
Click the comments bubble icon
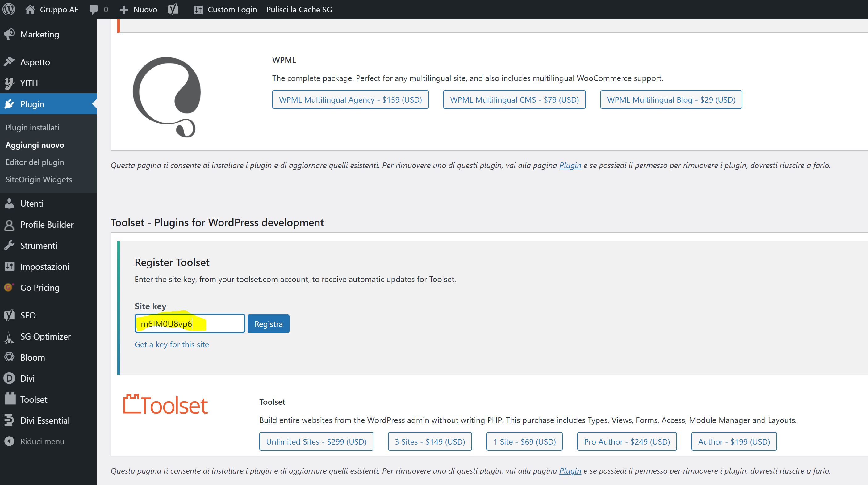[94, 10]
